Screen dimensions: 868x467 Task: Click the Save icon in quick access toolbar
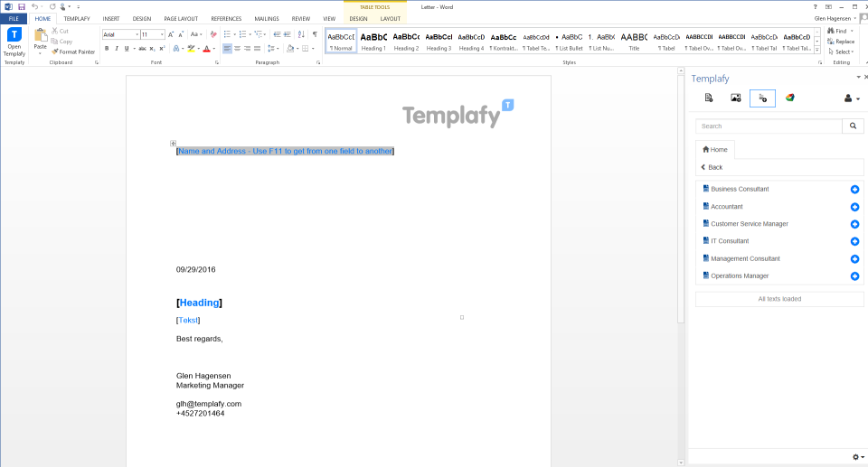tap(22, 6)
